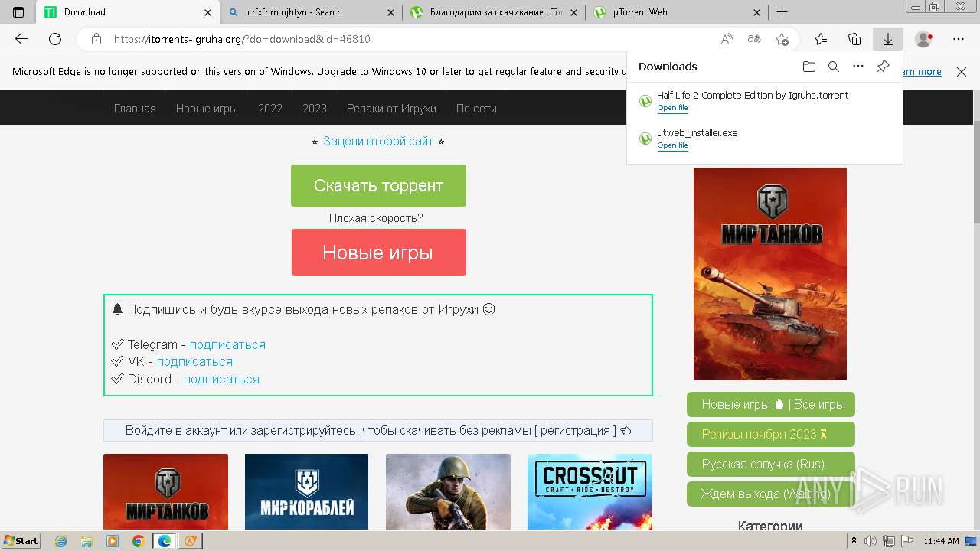View site information lock icon
This screenshot has width=980, height=551.
(x=96, y=39)
